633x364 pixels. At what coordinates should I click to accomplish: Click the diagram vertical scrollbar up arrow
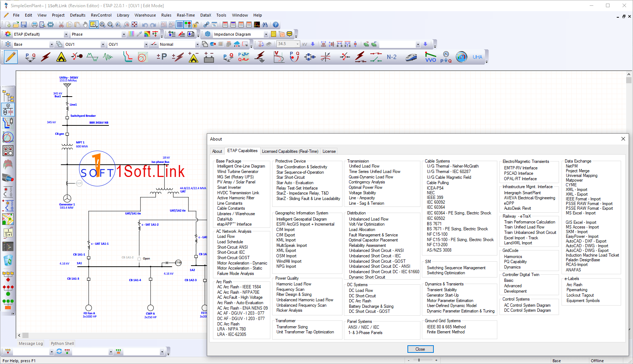tap(629, 74)
